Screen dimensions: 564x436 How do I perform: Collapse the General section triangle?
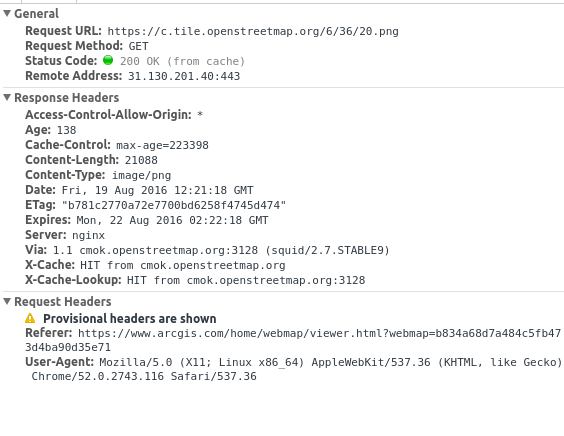[x=7, y=14]
